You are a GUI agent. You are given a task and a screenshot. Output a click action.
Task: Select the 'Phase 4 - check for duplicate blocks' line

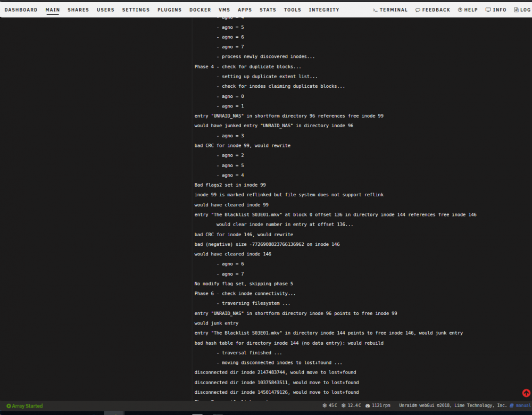click(x=248, y=67)
